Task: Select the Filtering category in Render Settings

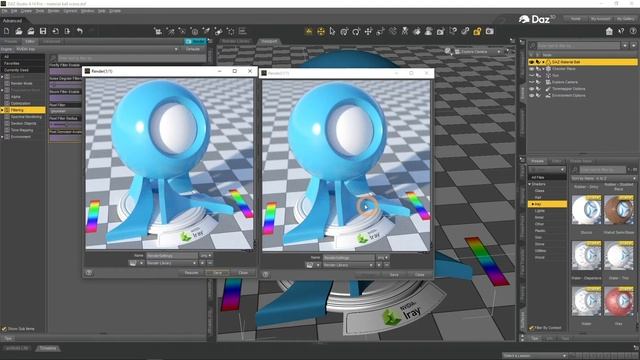Action: point(23,110)
